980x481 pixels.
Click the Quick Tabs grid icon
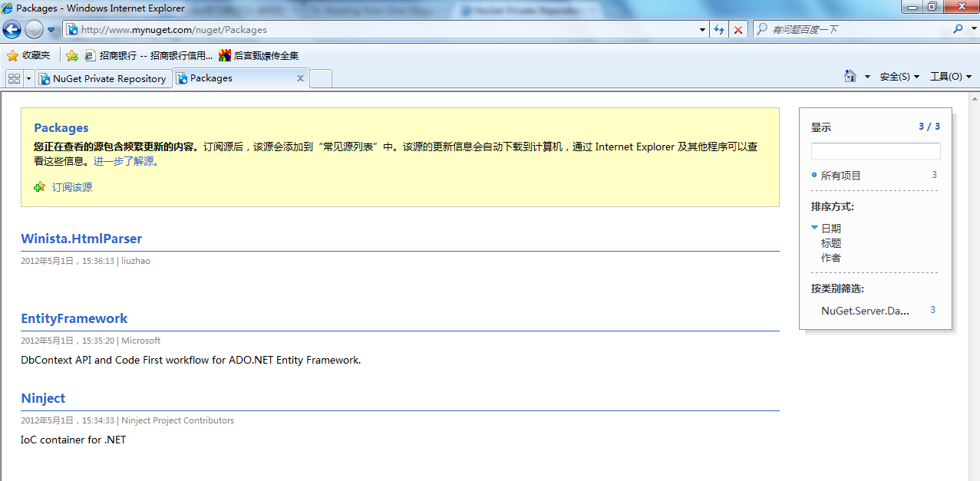click(x=14, y=78)
